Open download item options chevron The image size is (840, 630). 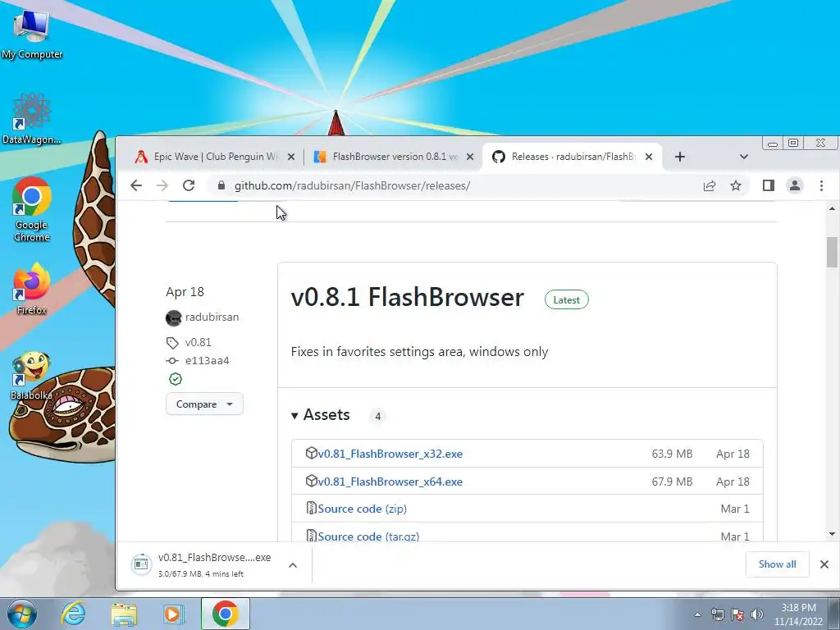(293, 564)
